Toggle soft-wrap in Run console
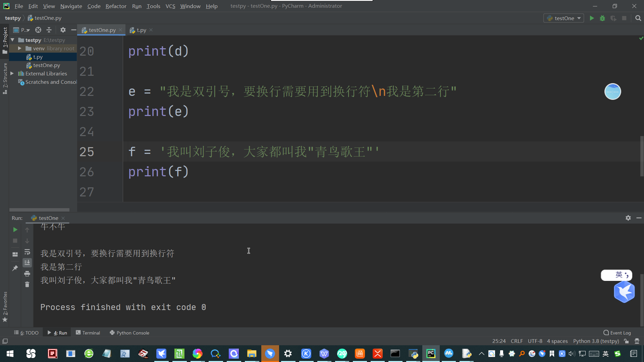 (27, 252)
